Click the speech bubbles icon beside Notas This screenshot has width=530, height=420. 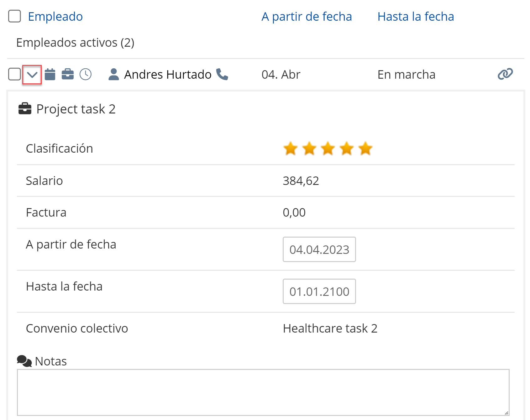click(24, 361)
